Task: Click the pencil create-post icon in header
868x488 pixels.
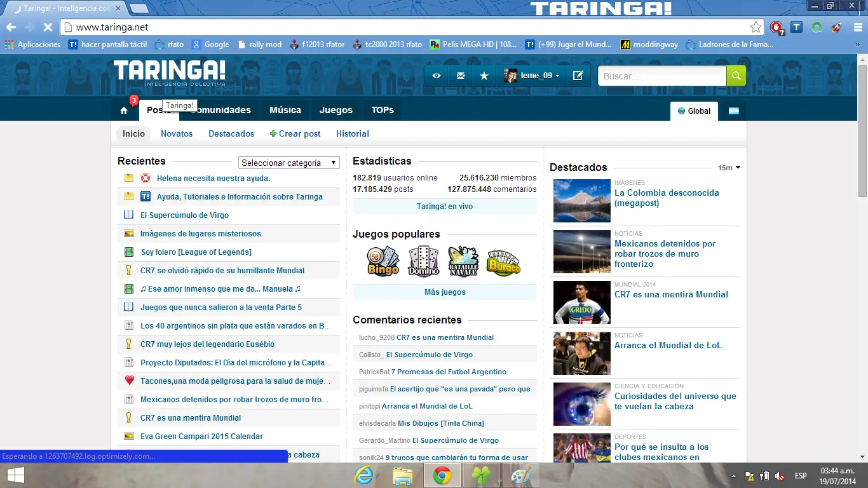Action: 578,76
